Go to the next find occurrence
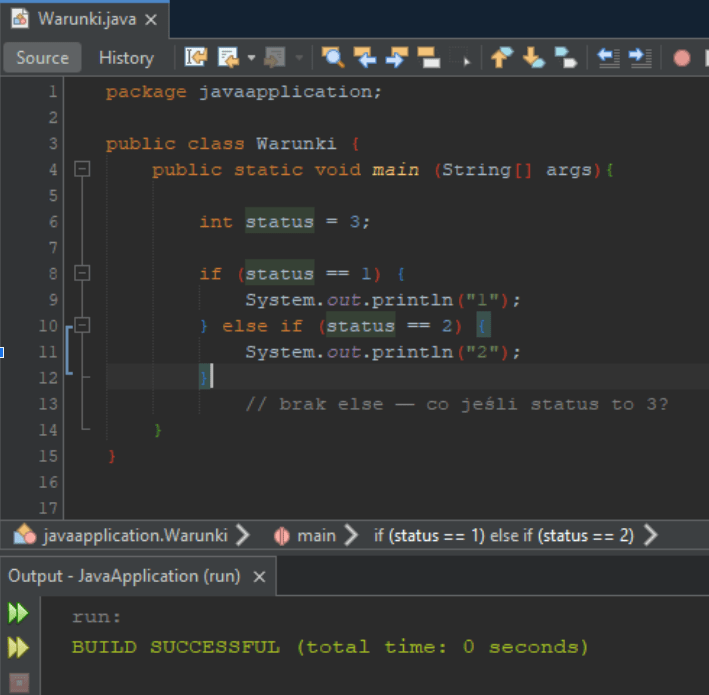Viewport: 709px width, 695px height. (396, 58)
